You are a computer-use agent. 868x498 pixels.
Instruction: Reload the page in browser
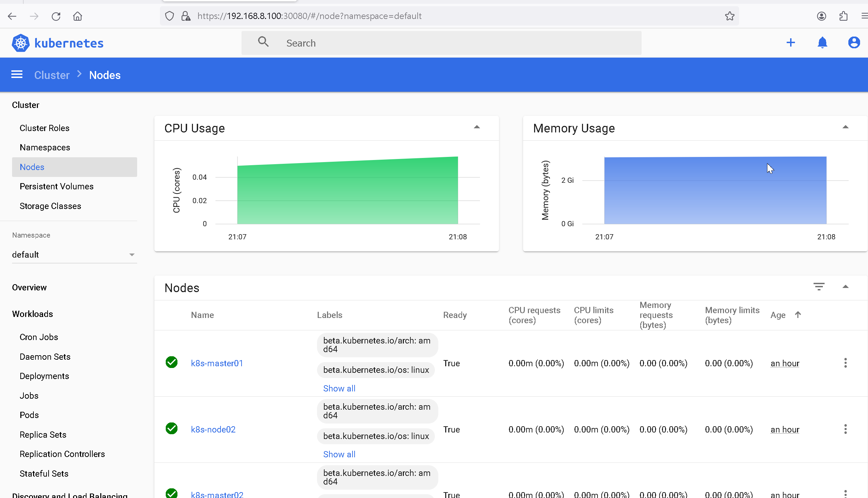[56, 16]
